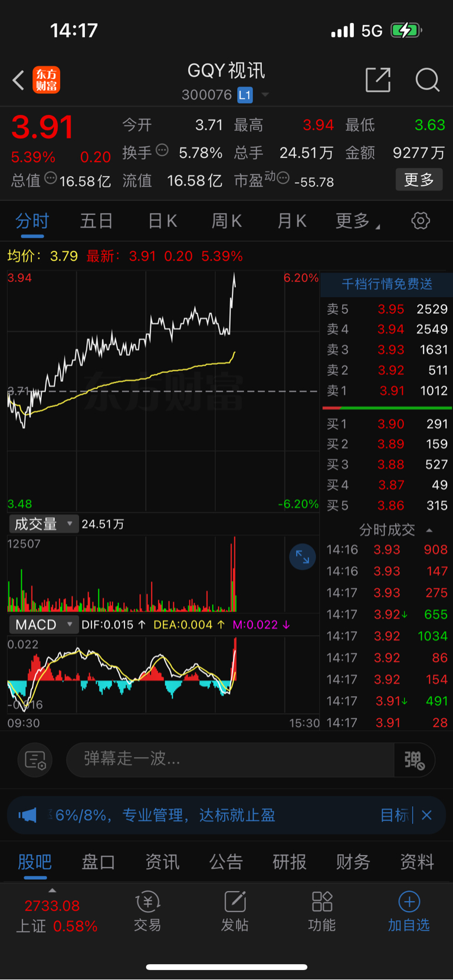The width and height of the screenshot is (453, 980).
Task: Open the search magnifier icon
Action: coord(427,80)
